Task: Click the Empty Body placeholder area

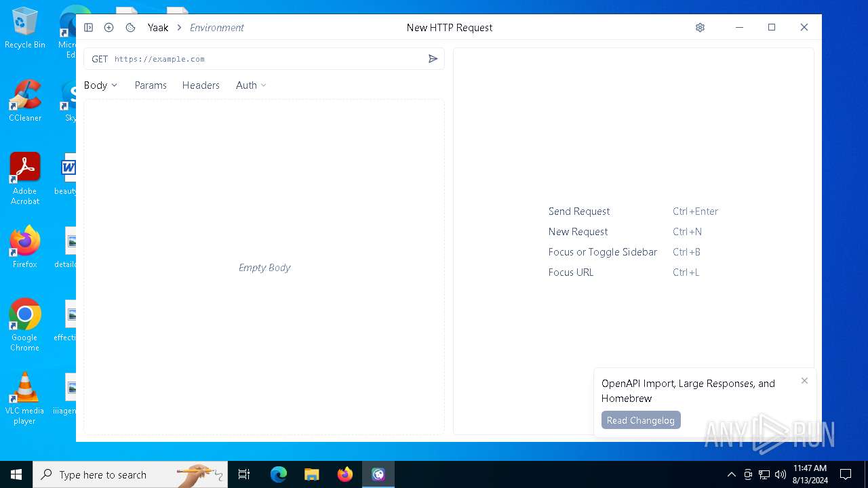Action: 264,268
